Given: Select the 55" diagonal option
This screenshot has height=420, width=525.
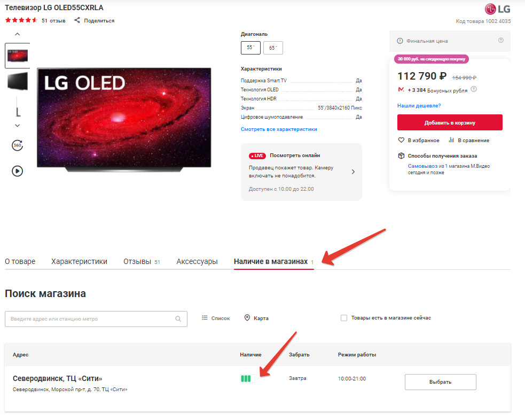Looking at the screenshot, I should point(250,48).
